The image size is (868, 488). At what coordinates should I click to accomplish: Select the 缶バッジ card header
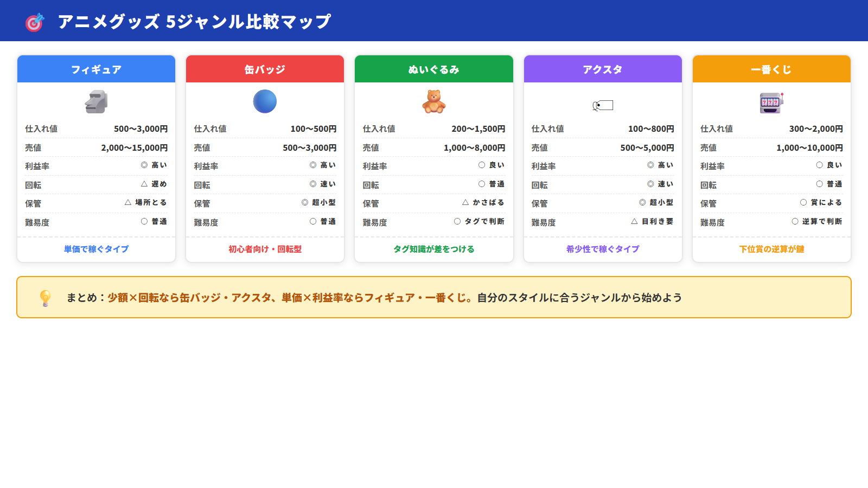tap(265, 69)
